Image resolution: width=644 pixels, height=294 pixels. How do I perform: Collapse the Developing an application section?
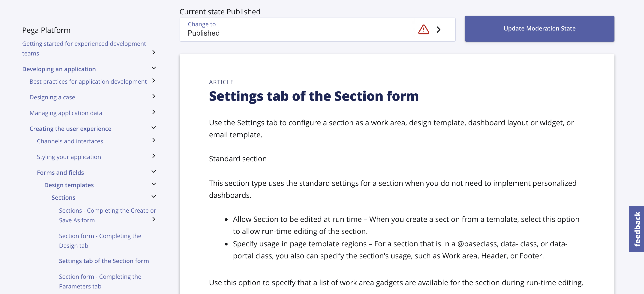pos(154,68)
